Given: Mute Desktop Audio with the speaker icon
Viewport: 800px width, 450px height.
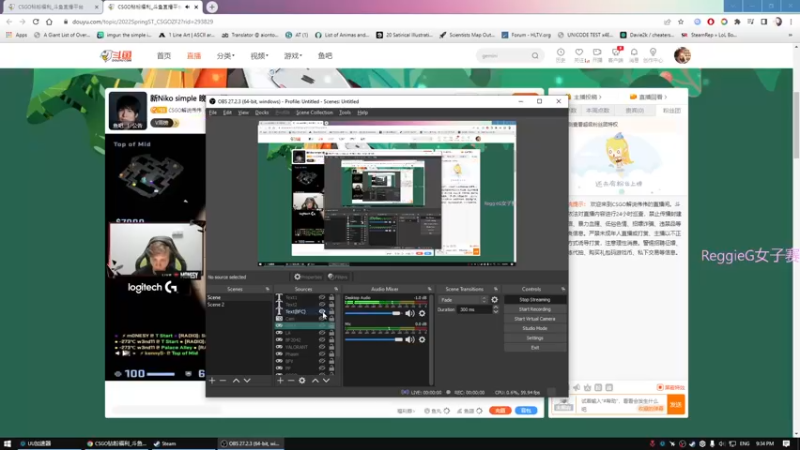Looking at the screenshot, I should (410, 313).
